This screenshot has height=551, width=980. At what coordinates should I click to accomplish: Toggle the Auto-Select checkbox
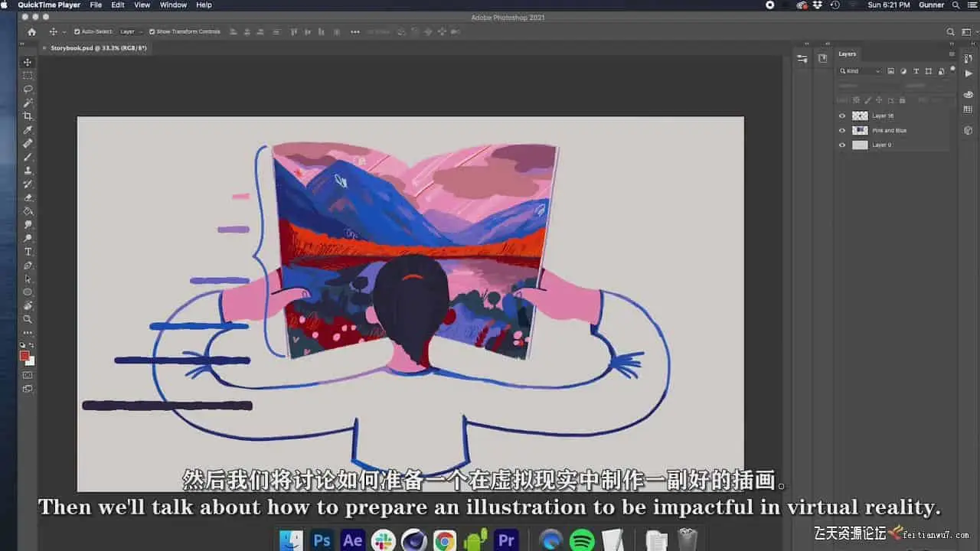tap(77, 32)
